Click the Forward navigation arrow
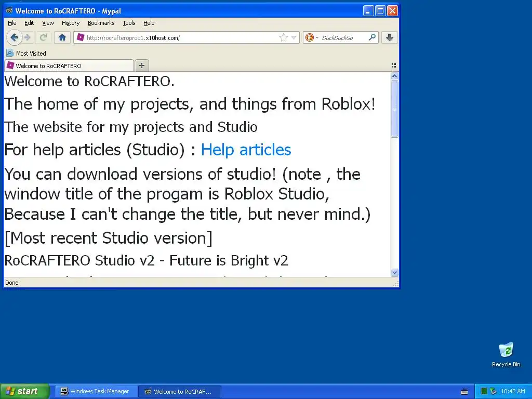 [x=28, y=37]
